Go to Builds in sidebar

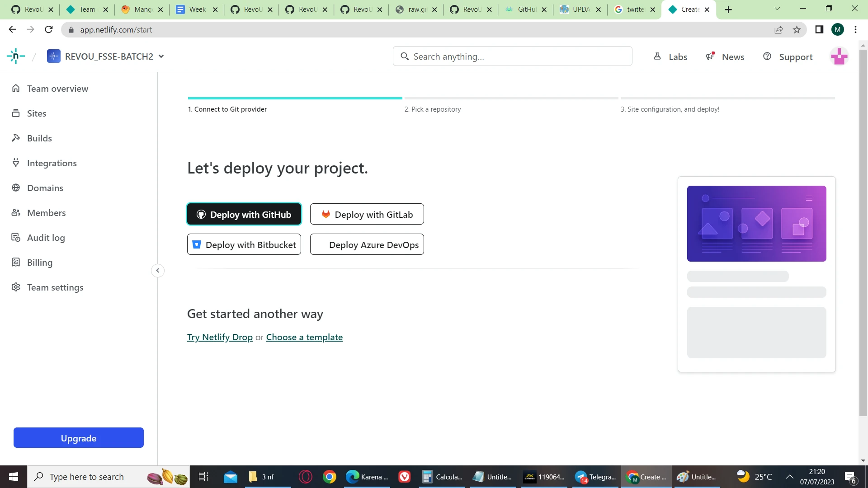(x=39, y=138)
